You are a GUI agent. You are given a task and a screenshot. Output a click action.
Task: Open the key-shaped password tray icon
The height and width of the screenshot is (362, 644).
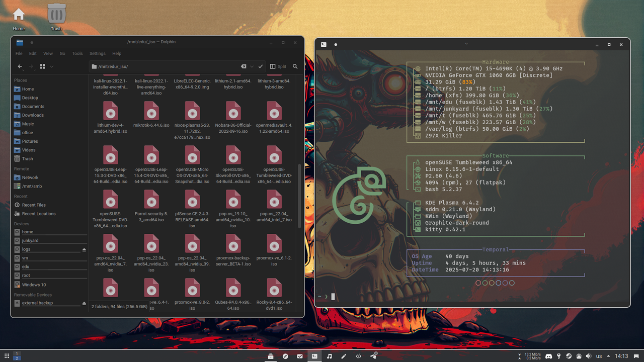(x=559, y=356)
